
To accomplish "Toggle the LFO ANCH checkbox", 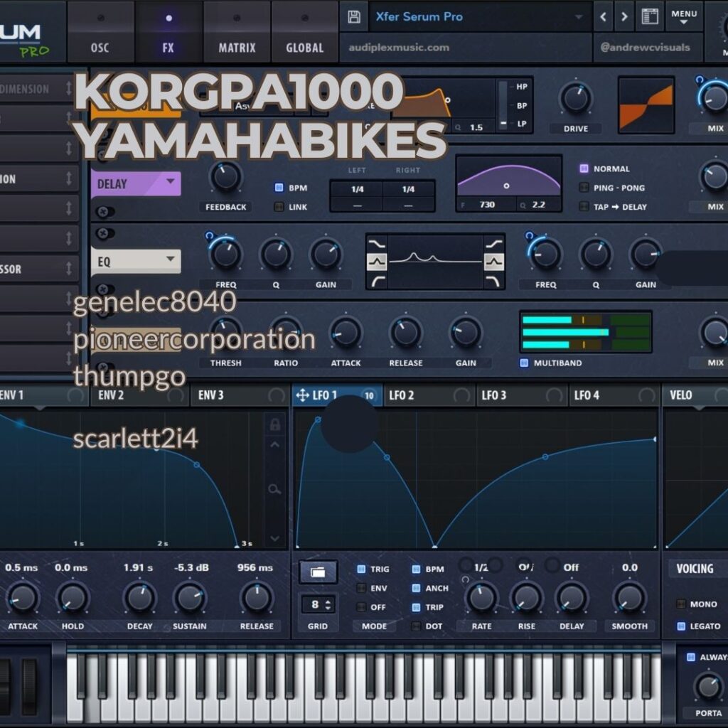I will [x=417, y=588].
